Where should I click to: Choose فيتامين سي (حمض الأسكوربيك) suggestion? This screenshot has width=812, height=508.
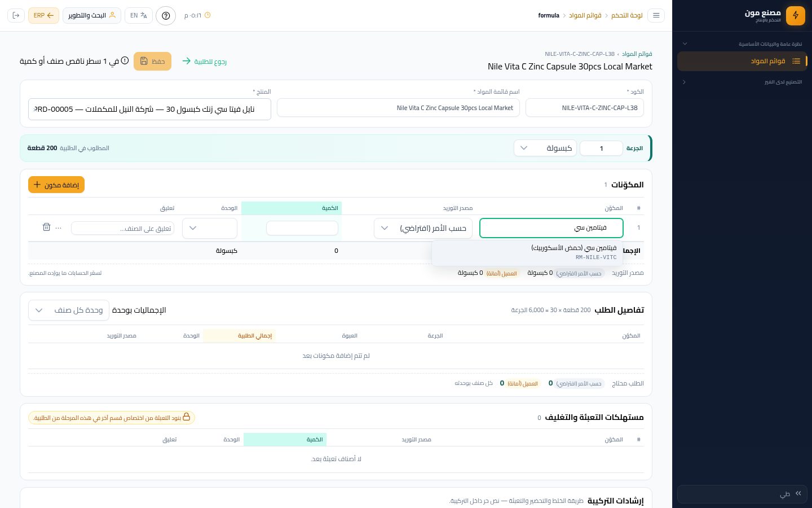(527, 252)
